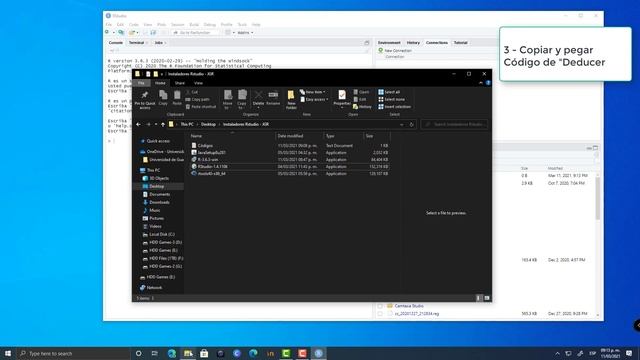
Task: Click Desktop in the address bar
Action: click(x=208, y=124)
